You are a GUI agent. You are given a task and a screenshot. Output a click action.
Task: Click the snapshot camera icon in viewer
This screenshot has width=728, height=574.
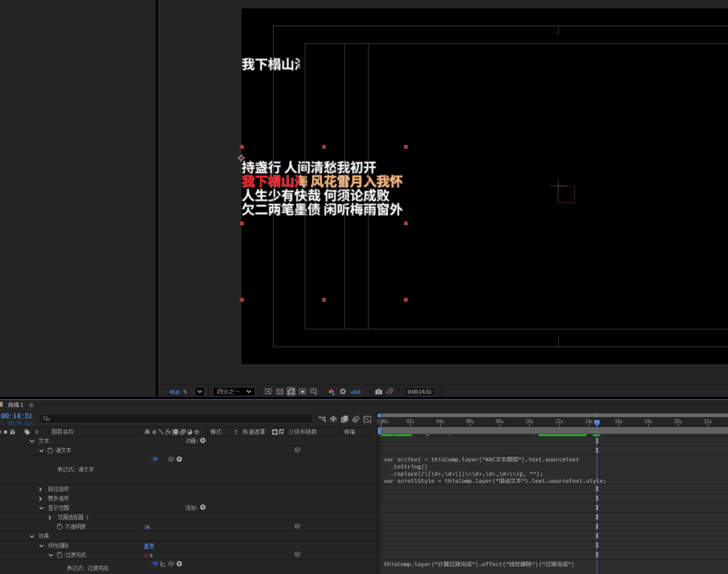pos(378,391)
